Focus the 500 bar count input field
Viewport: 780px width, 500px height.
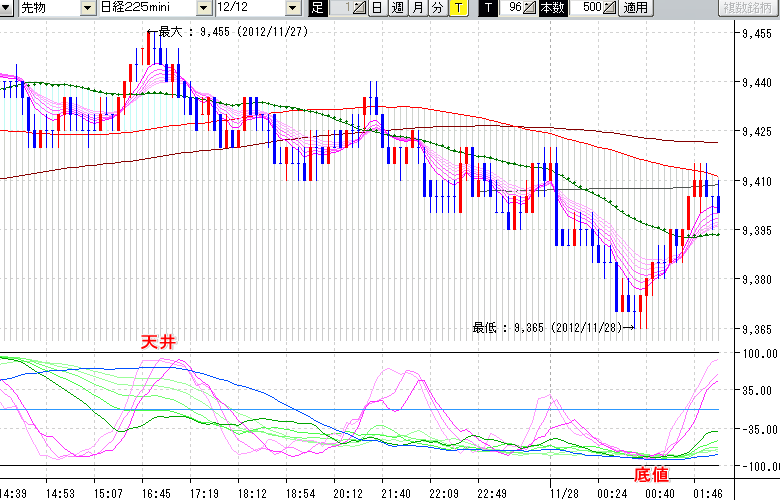click(x=588, y=9)
